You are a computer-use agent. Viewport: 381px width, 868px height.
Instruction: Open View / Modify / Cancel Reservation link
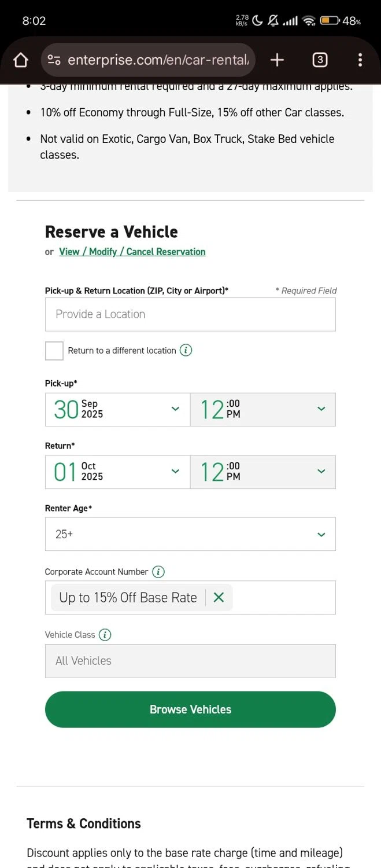[132, 252]
